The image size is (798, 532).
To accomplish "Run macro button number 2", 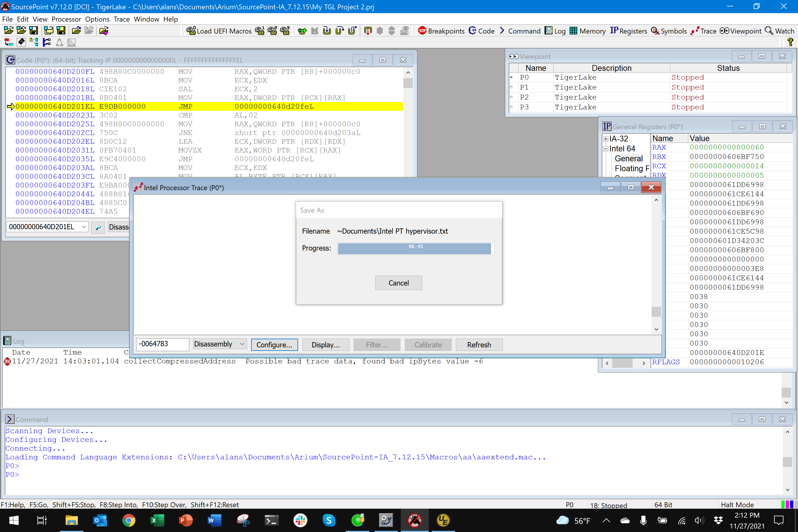I will tap(272, 31).
